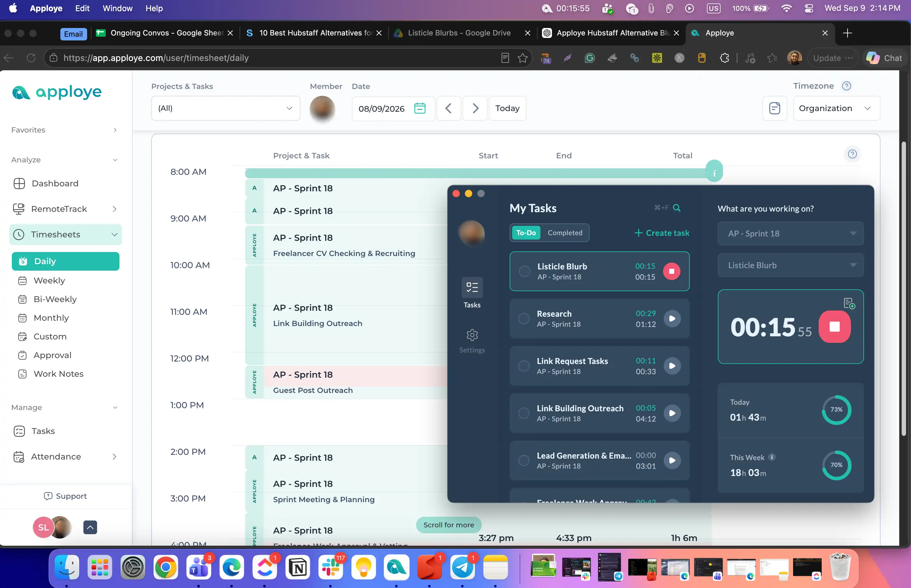Click the timesheet help icon near Total

tap(852, 154)
